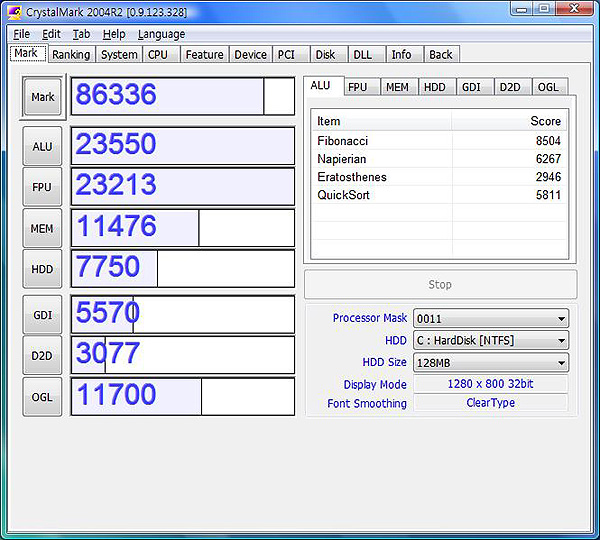Screen dimensions: 600x540
Task: Select the OGL results sub-tab
Action: 551,87
